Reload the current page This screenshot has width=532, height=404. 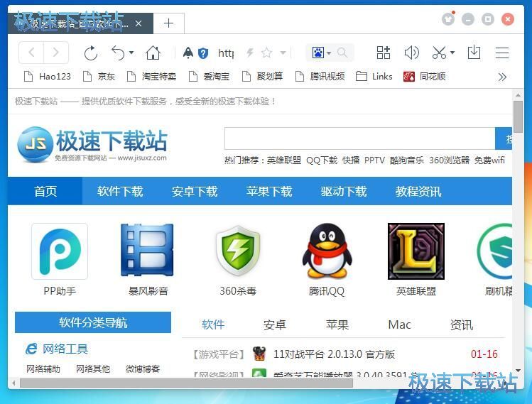coord(91,53)
